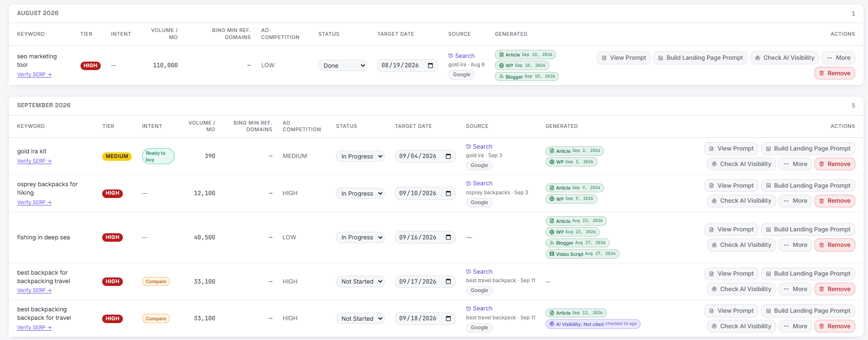Open status dropdown for best backpack for backpacking travel

(x=360, y=282)
